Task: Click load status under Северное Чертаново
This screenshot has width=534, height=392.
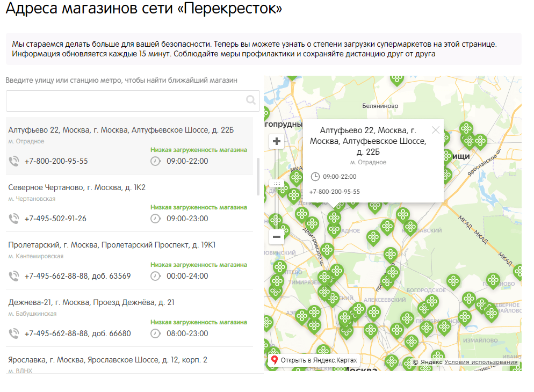Action: click(199, 207)
